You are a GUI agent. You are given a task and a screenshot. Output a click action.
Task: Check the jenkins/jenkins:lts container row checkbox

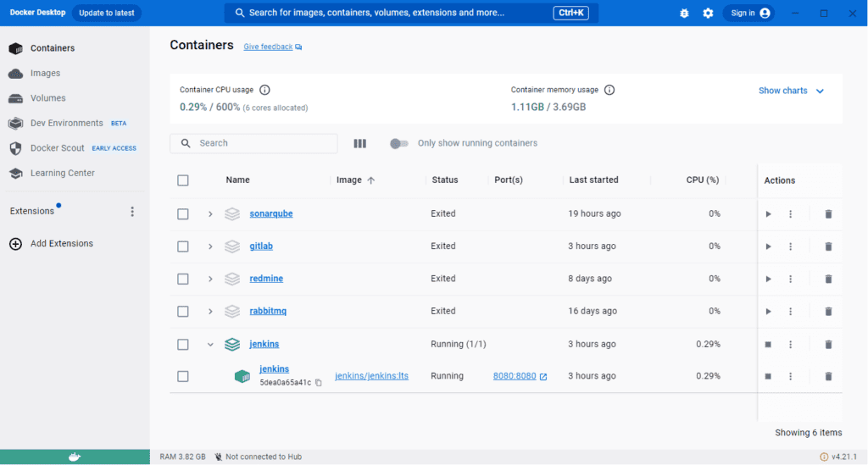[183, 377]
